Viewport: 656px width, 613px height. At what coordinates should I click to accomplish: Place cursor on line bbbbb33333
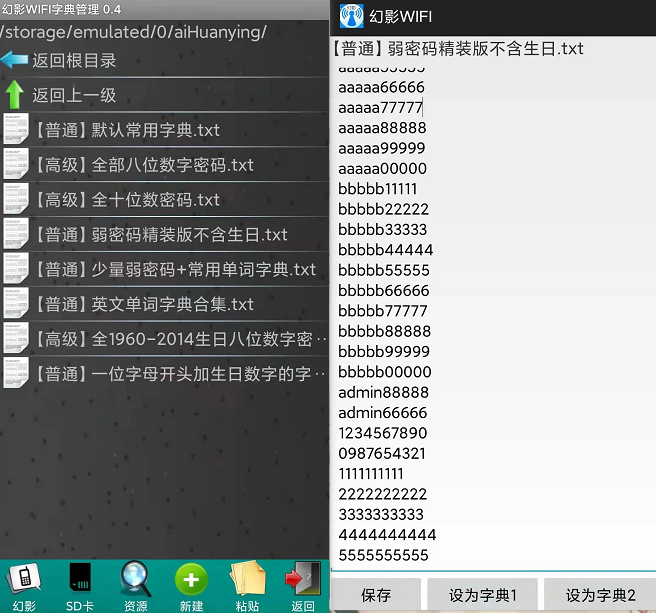[x=382, y=230]
